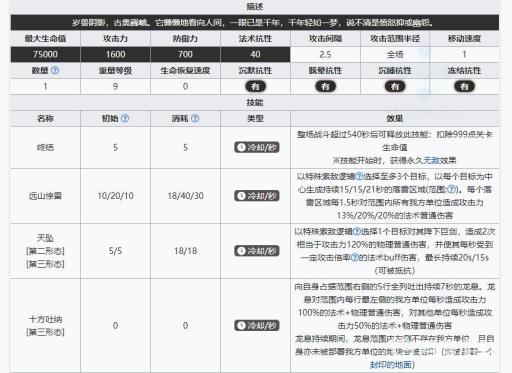Click the 冷却/秒 badge in 十方吐纳 row

click(257, 325)
